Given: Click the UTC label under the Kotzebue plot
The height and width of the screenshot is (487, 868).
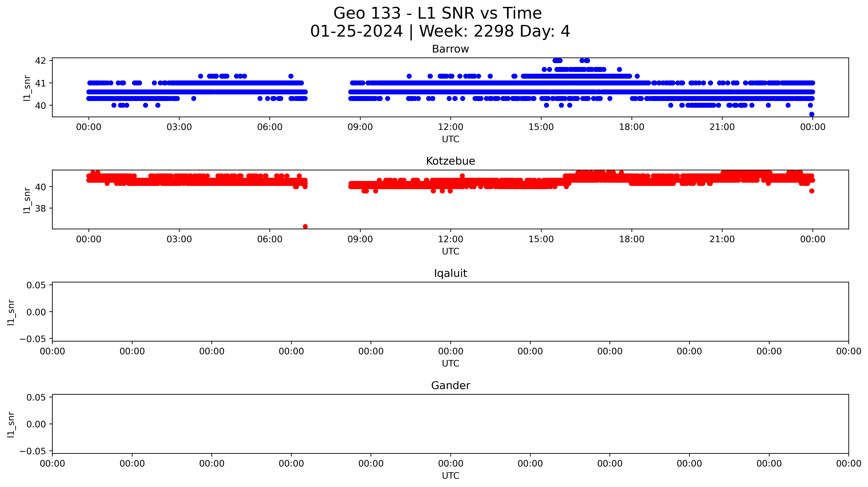Looking at the screenshot, I should [451, 251].
